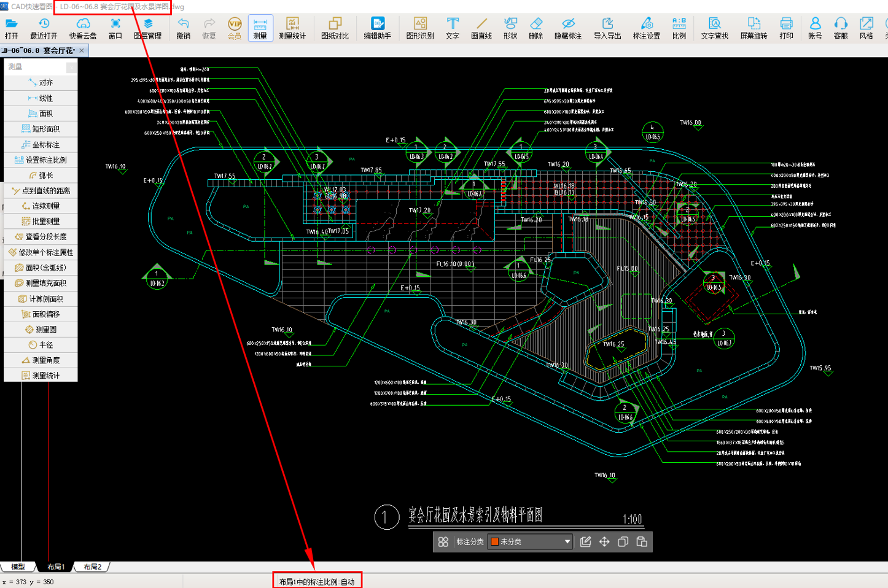Close the LD-06~06.8 drawing tab
The height and width of the screenshot is (588, 888).
[82, 50]
